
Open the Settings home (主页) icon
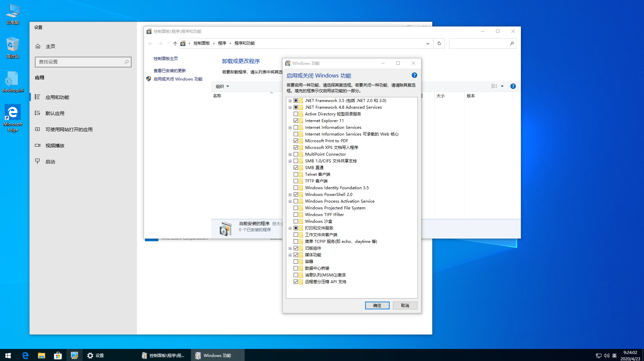tap(38, 46)
